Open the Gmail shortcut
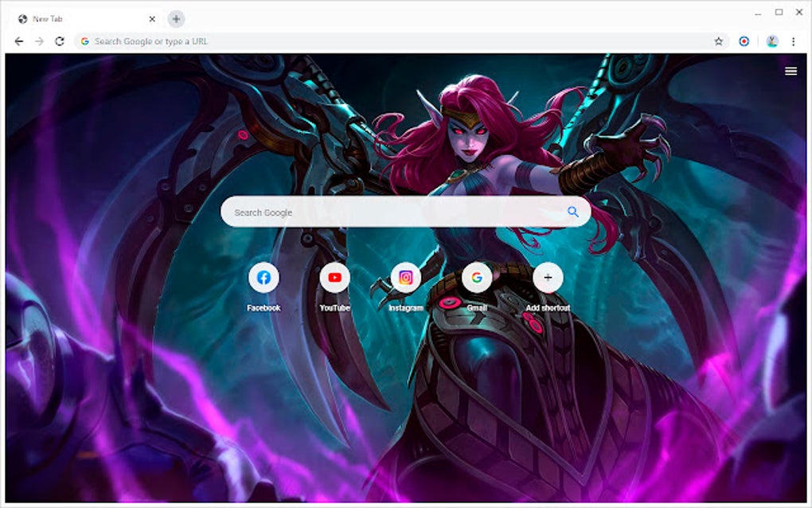The image size is (812, 508). click(x=477, y=278)
